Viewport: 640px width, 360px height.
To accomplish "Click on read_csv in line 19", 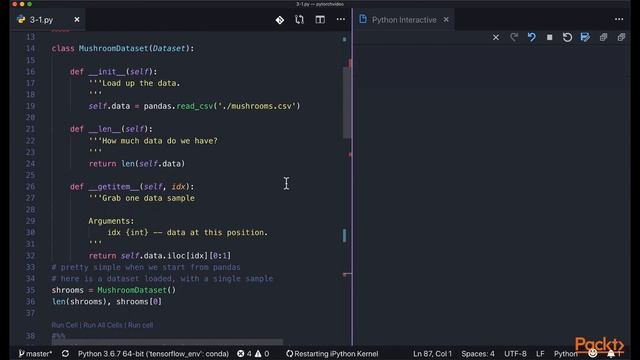I will pos(195,106).
